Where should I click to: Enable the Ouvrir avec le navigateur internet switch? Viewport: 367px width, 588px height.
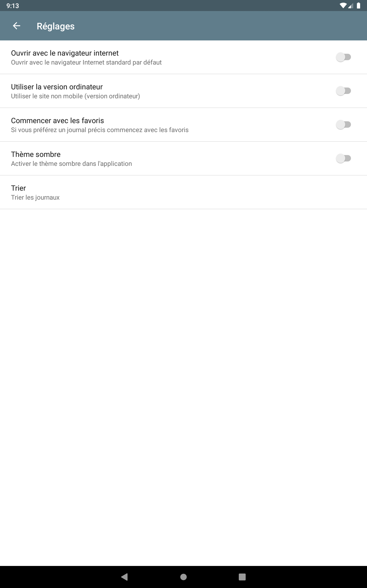pyautogui.click(x=343, y=57)
